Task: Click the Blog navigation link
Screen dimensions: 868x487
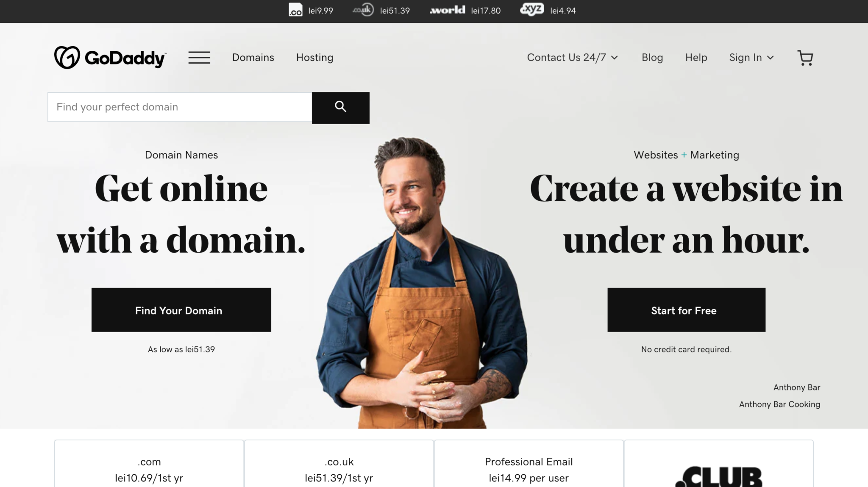Action: (652, 57)
